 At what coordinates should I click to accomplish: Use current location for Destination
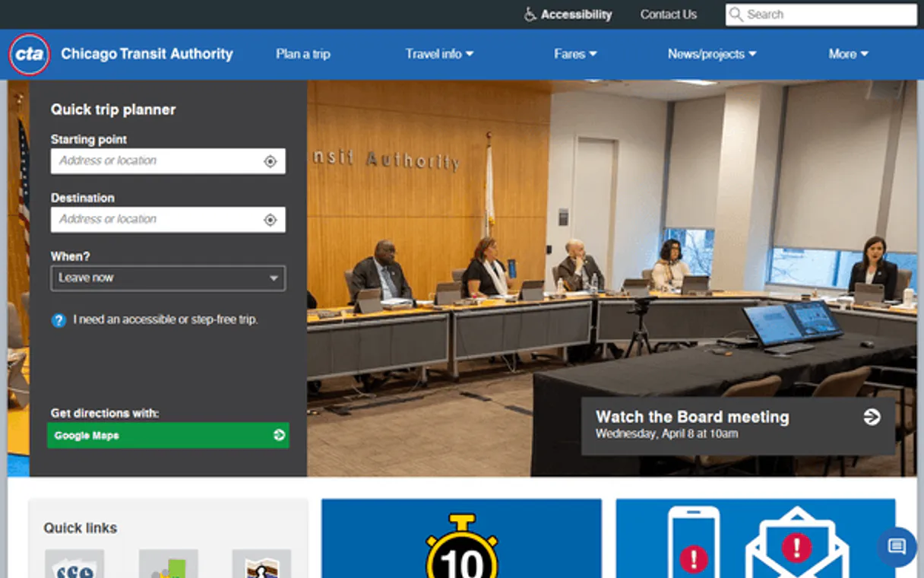tap(270, 220)
